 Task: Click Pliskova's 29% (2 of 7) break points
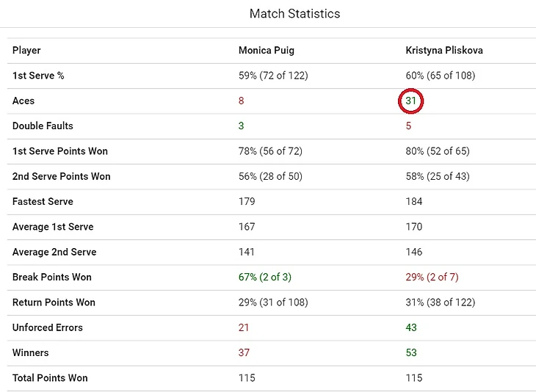pyautogui.click(x=437, y=277)
